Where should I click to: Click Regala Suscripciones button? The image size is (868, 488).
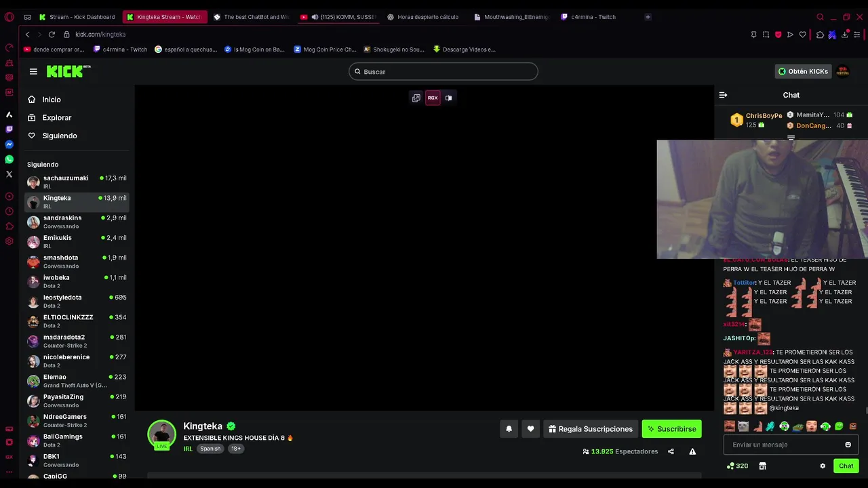591,428
